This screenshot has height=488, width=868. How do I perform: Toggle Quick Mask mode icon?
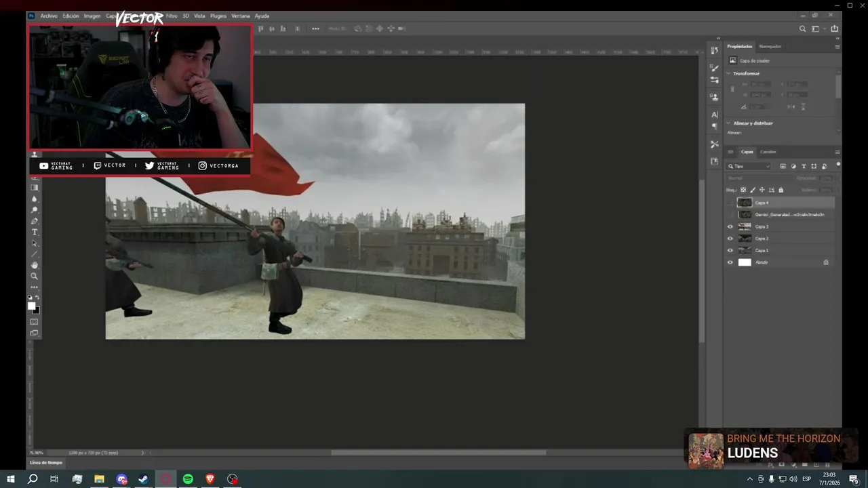[x=35, y=321]
